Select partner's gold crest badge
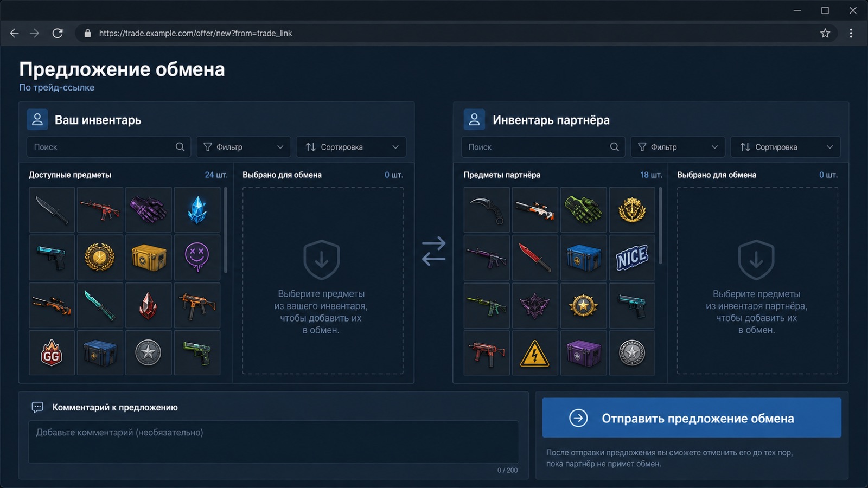868x488 pixels. (632, 210)
